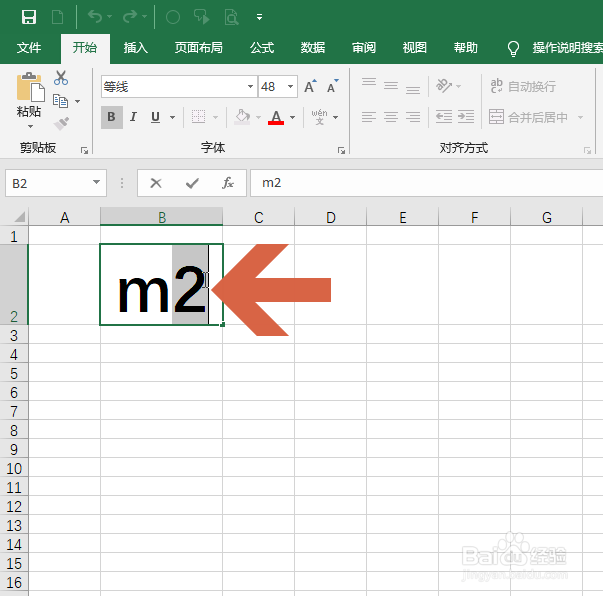Open the Font Color dropdown arrow

coord(293,117)
